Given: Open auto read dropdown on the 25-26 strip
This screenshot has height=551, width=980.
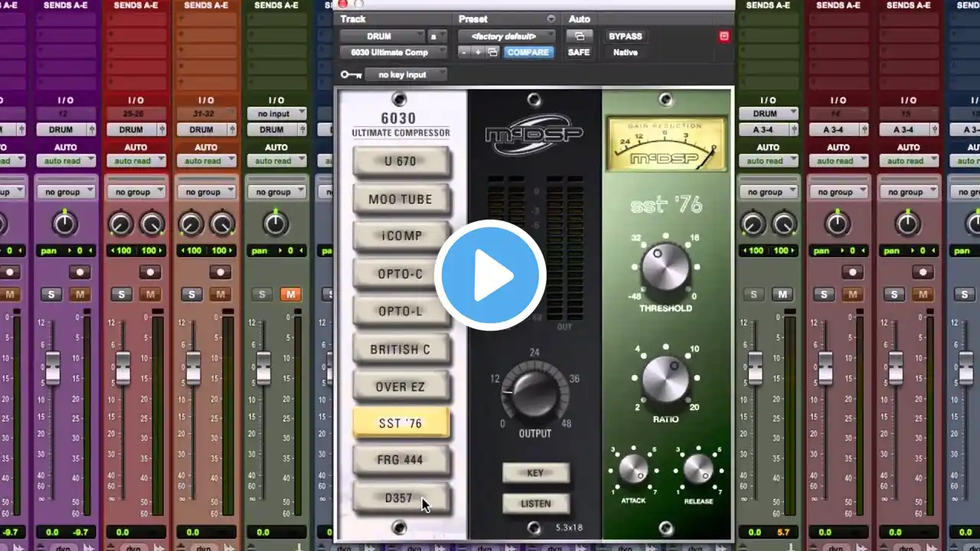Looking at the screenshot, I should pyautogui.click(x=136, y=161).
